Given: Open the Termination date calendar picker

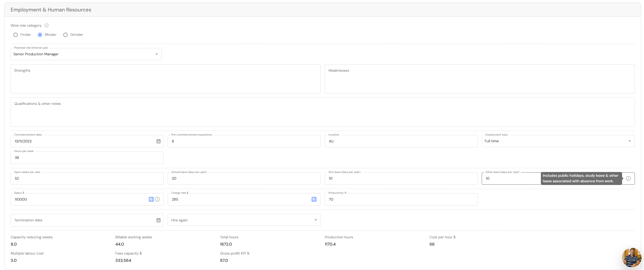Looking at the screenshot, I should point(158,220).
